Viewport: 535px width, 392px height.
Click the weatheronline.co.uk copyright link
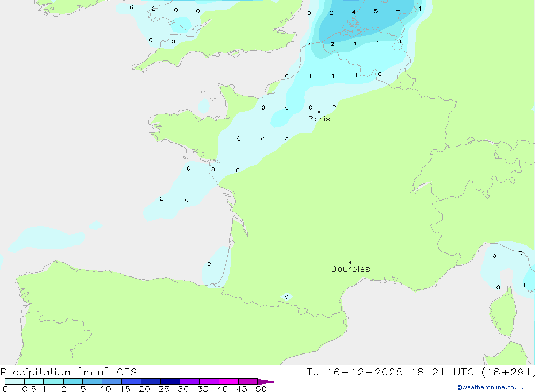tap(490, 387)
